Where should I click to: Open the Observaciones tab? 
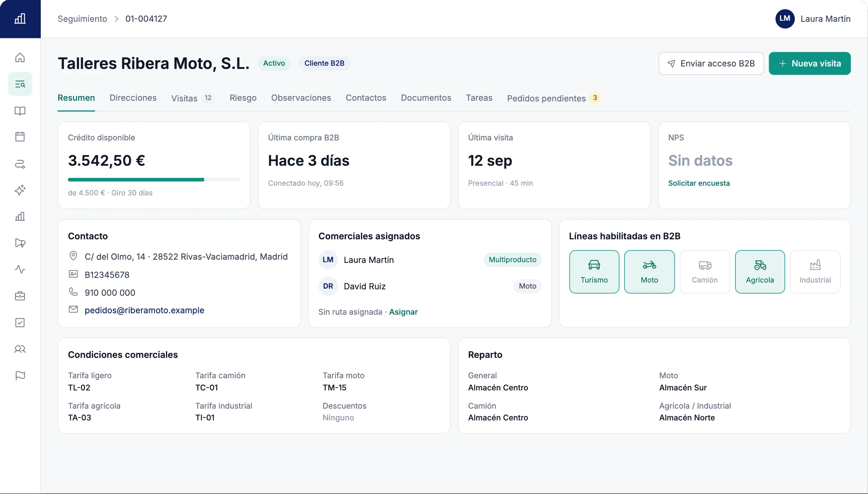coord(301,98)
